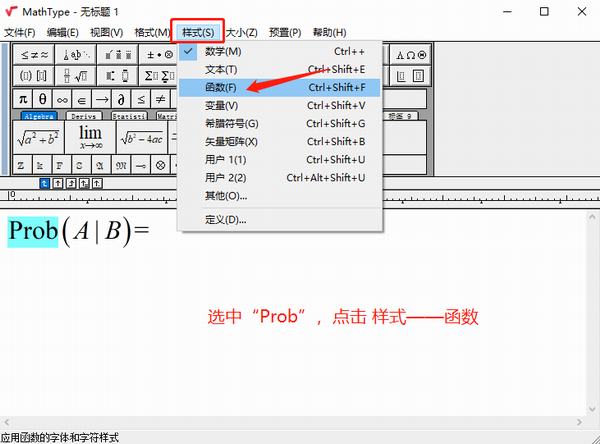The height and width of the screenshot is (444, 600).
Task: Apply the 变量(V) style
Action: (x=280, y=106)
